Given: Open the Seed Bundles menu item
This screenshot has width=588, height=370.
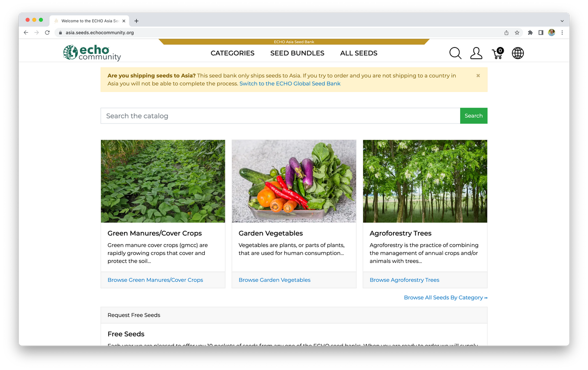Looking at the screenshot, I should coord(297,53).
